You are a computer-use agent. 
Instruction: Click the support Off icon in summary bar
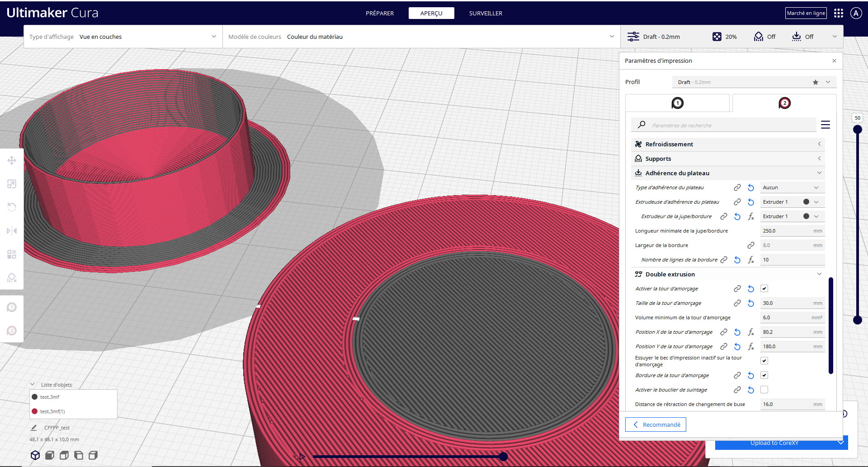pos(759,37)
